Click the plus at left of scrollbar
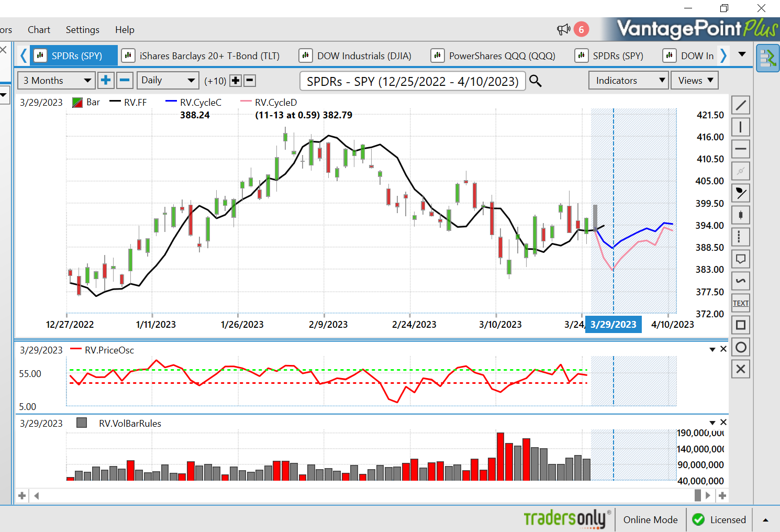780x532 pixels. coord(22,495)
